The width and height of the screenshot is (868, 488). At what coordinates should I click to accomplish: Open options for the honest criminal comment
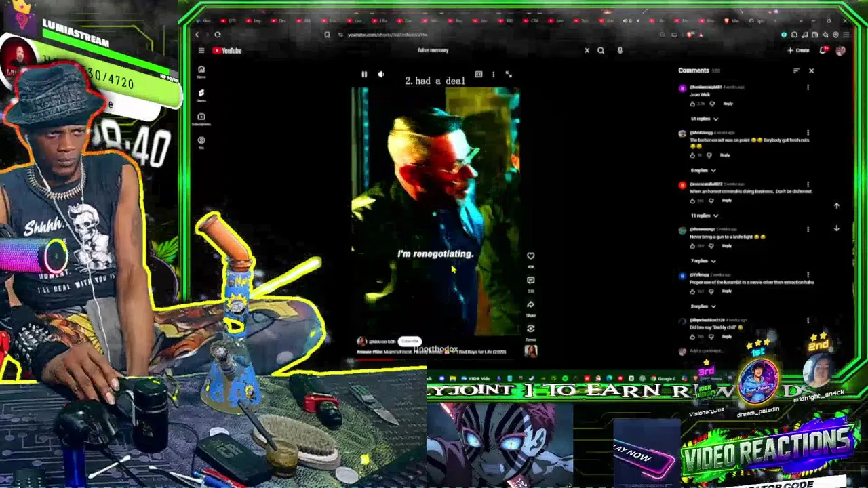pyautogui.click(x=808, y=184)
